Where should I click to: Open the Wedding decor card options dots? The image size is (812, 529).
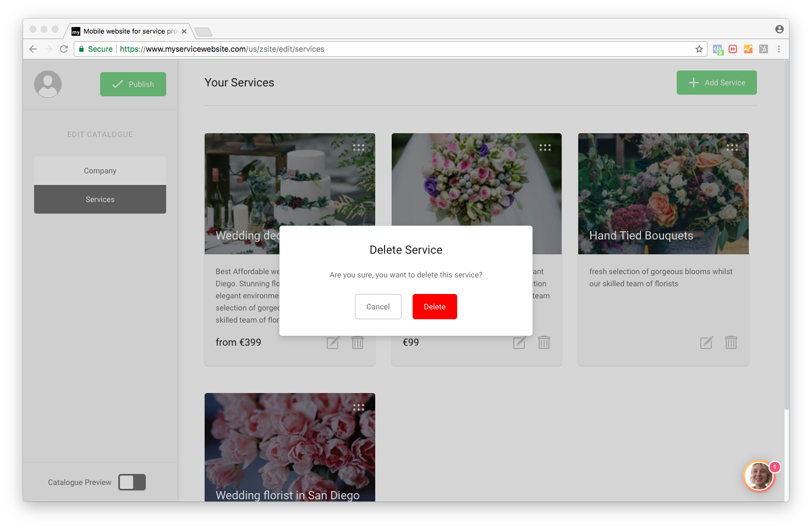[359, 148]
